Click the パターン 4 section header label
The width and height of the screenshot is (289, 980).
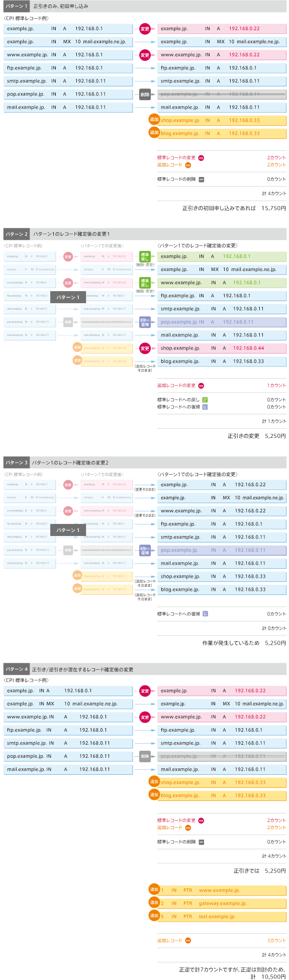point(17,669)
